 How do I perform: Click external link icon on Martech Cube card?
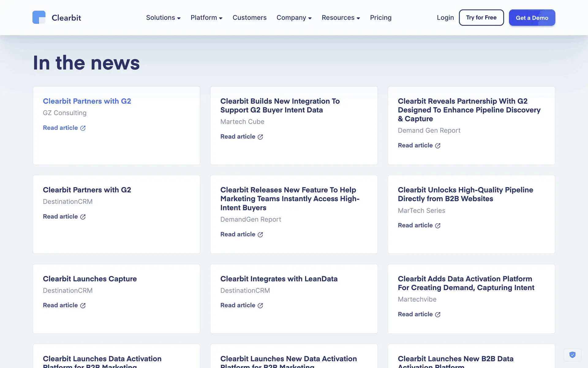(260, 137)
